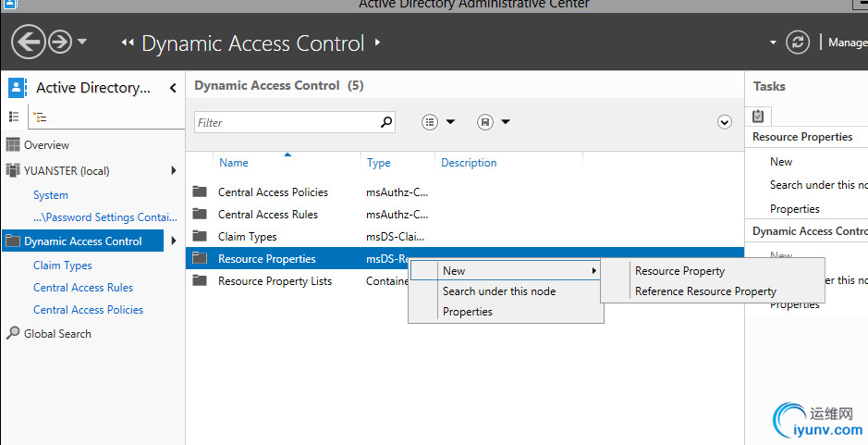Click the Active Directory header icon

(17, 88)
